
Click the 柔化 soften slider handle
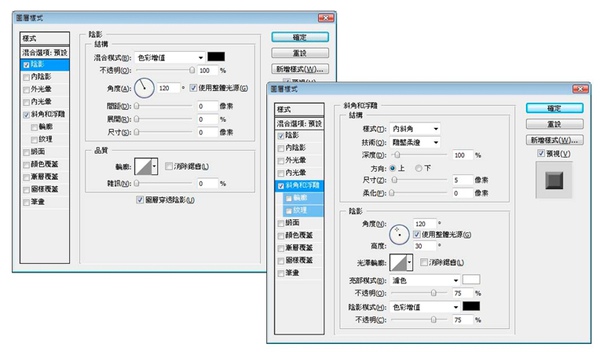pos(392,193)
